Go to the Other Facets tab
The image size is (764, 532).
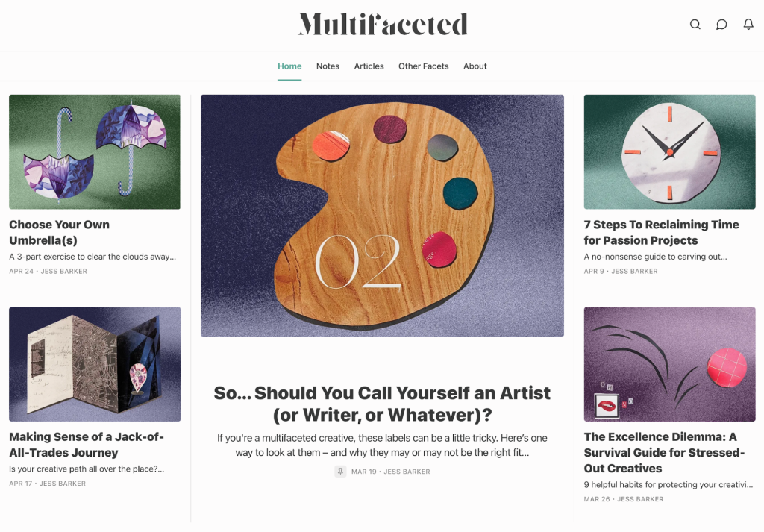[x=423, y=66]
